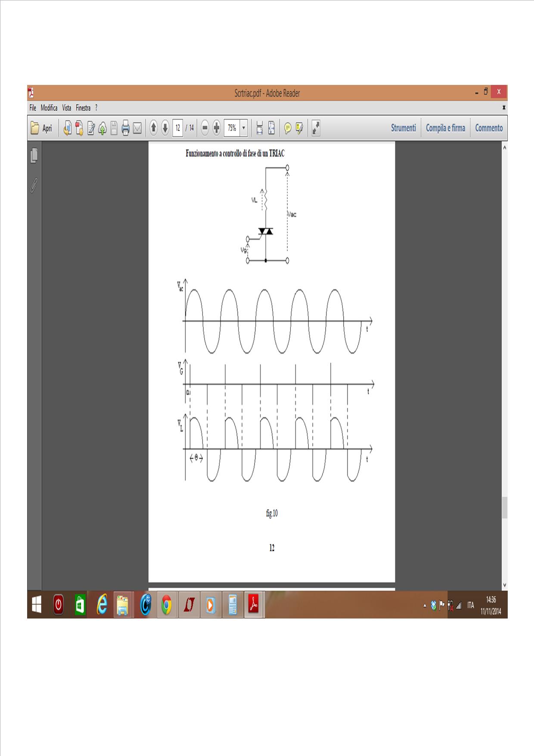Toggle read mode with arrows icon
Viewport: 534px width, 756px height.
click(x=316, y=128)
